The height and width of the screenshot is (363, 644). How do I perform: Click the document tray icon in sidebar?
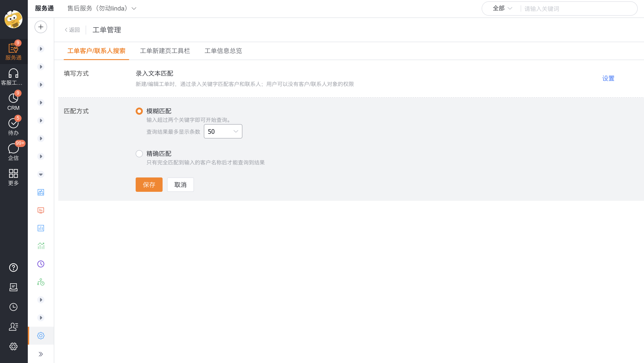[13, 287]
